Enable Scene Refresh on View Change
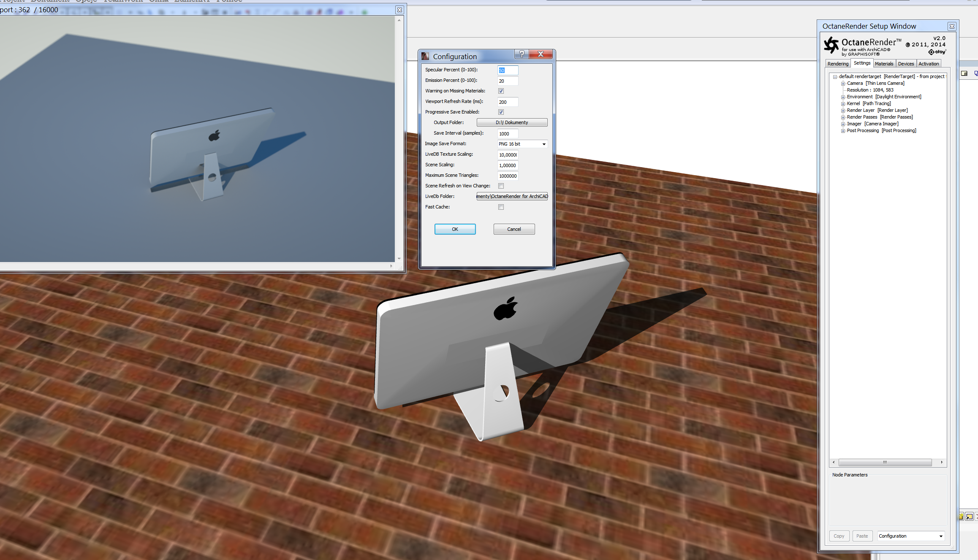 point(501,186)
